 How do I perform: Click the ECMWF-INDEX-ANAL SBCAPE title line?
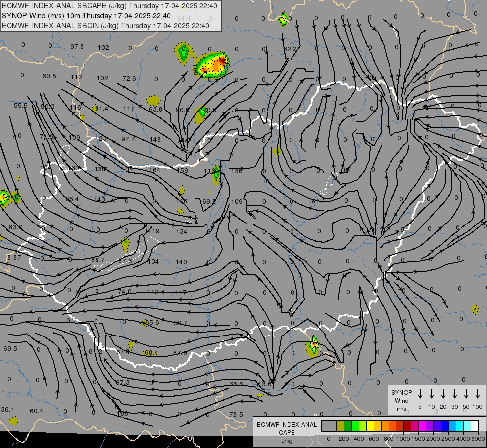point(109,6)
